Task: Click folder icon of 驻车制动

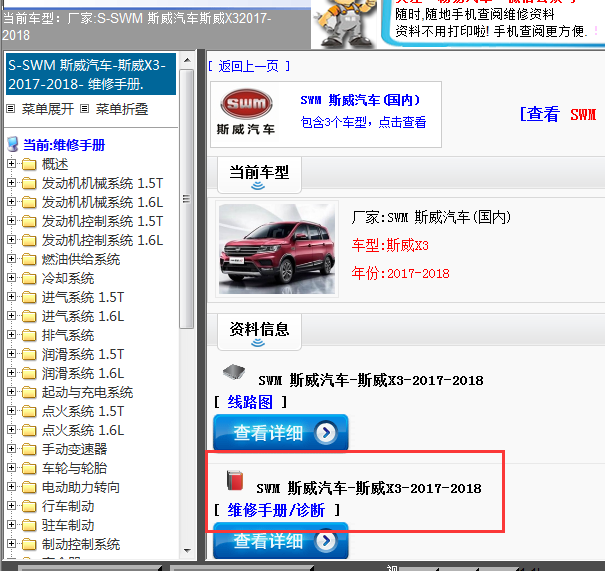Action: (29, 525)
